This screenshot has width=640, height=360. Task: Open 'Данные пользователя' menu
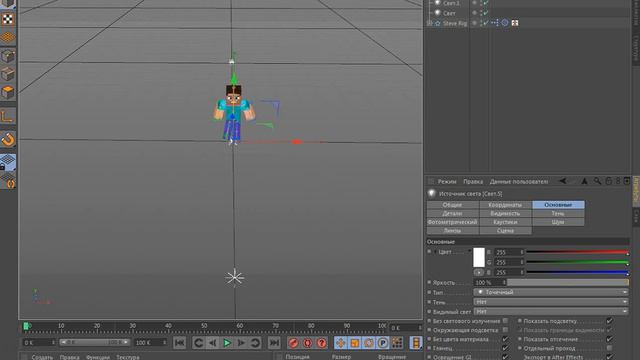(519, 181)
